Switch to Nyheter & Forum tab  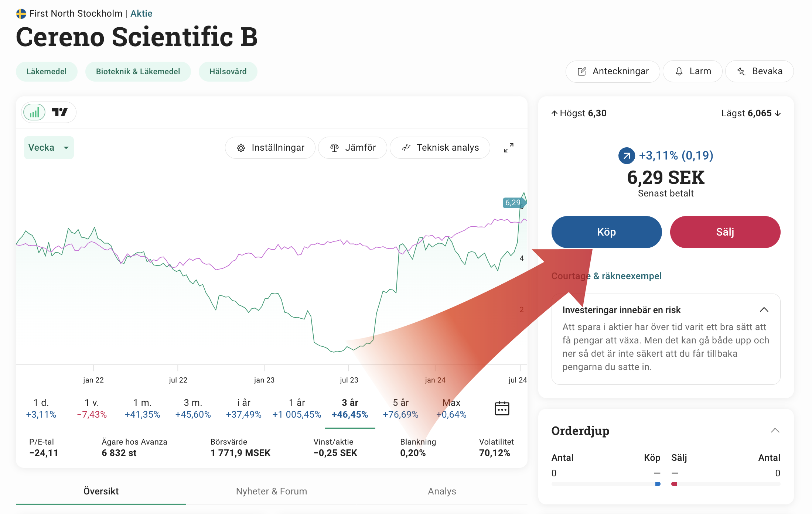point(272,491)
